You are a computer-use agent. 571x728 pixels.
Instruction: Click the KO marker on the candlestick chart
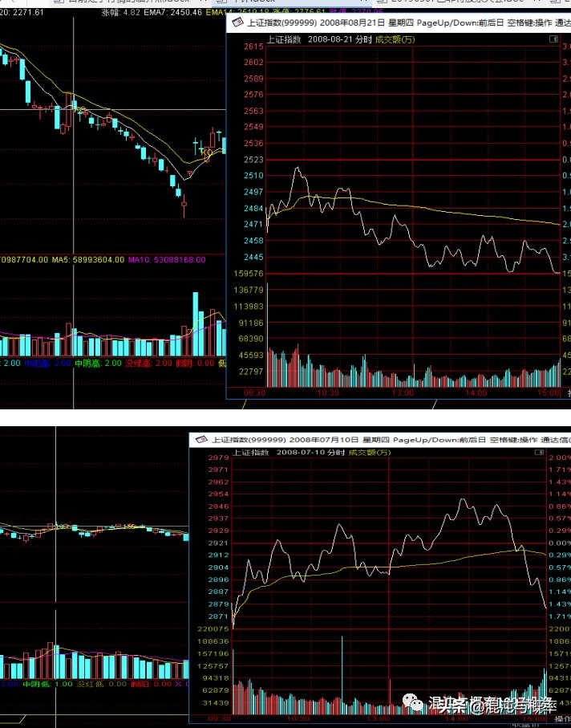(x=208, y=153)
